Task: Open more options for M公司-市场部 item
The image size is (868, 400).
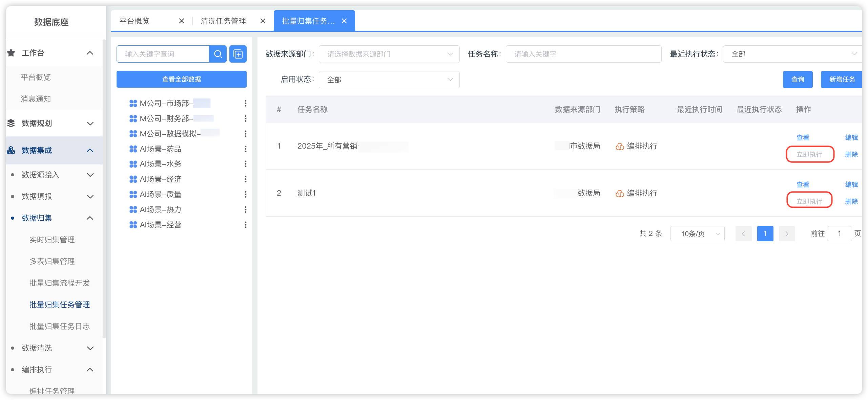Action: click(245, 103)
